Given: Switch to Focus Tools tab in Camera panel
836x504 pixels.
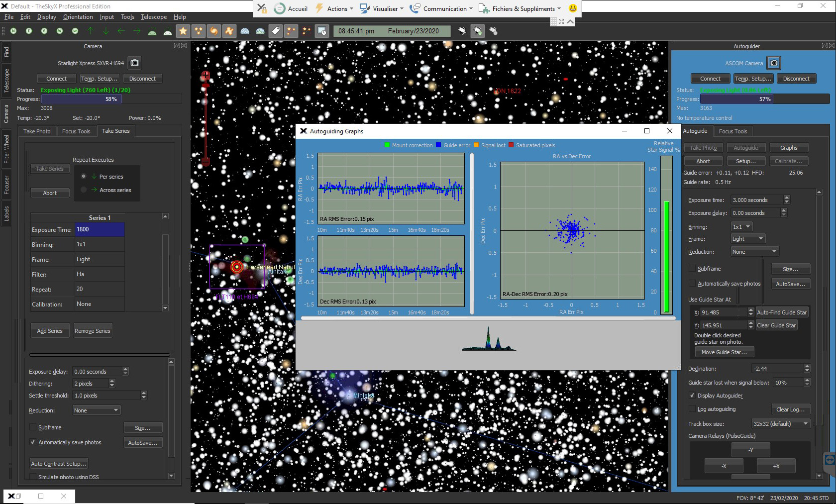Looking at the screenshot, I should (x=76, y=131).
